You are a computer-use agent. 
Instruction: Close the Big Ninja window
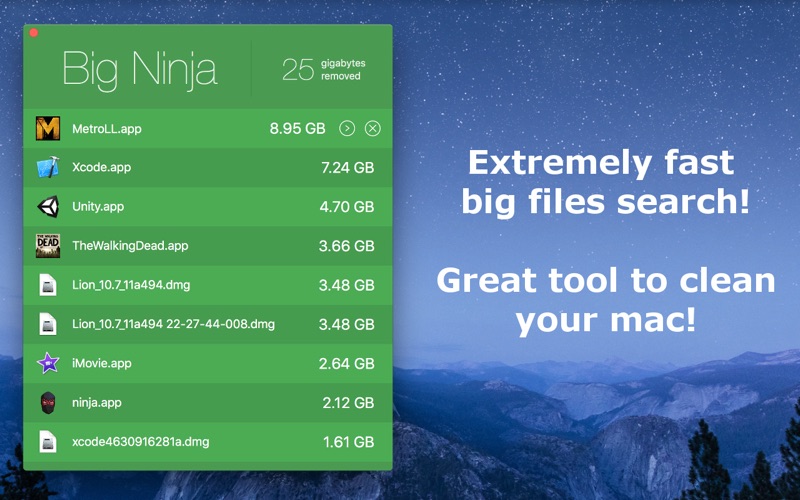tap(34, 33)
